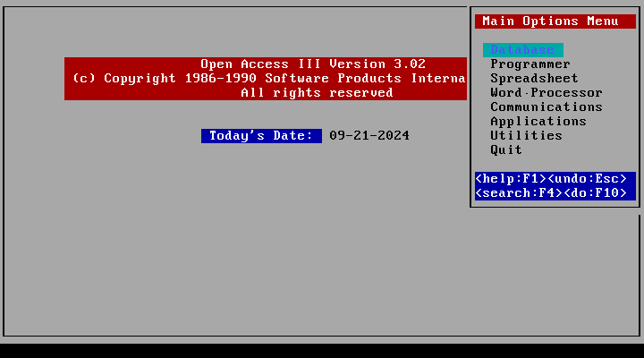
Task: Open the Programmer menu option
Action: click(x=530, y=64)
